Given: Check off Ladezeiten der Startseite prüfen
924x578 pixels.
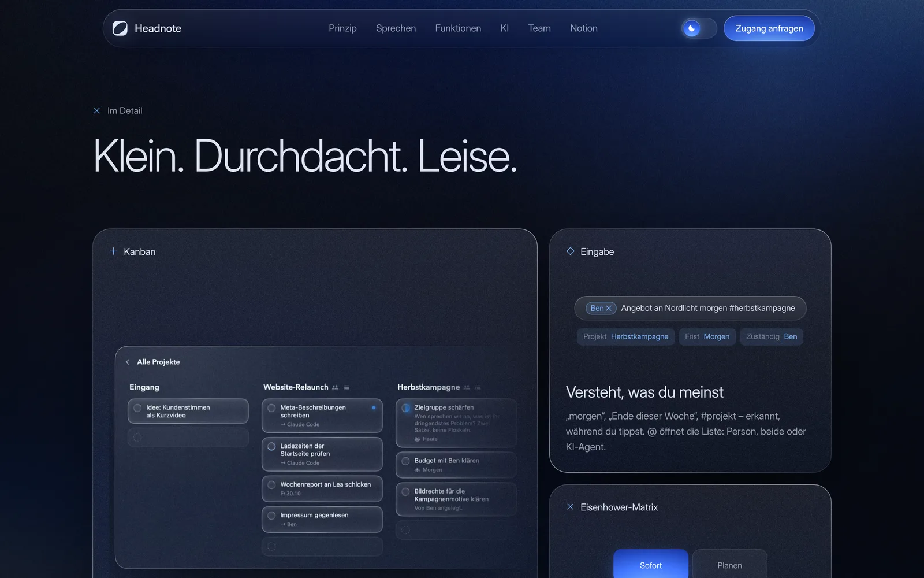Looking at the screenshot, I should 271,447.
